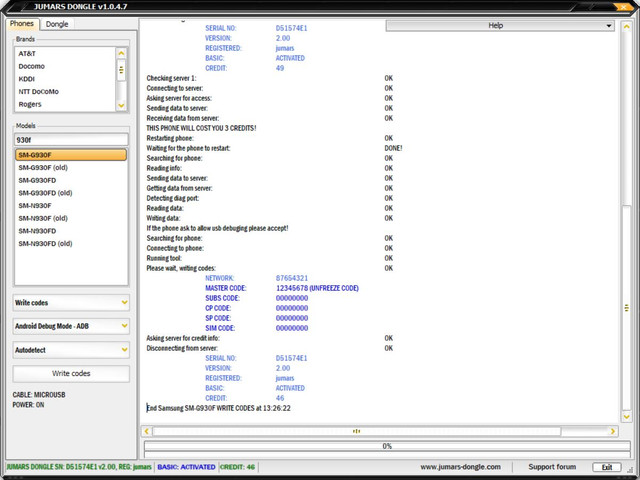This screenshot has height=480, width=640.
Task: Open the Write codes operation dropdown
Action: [71, 302]
